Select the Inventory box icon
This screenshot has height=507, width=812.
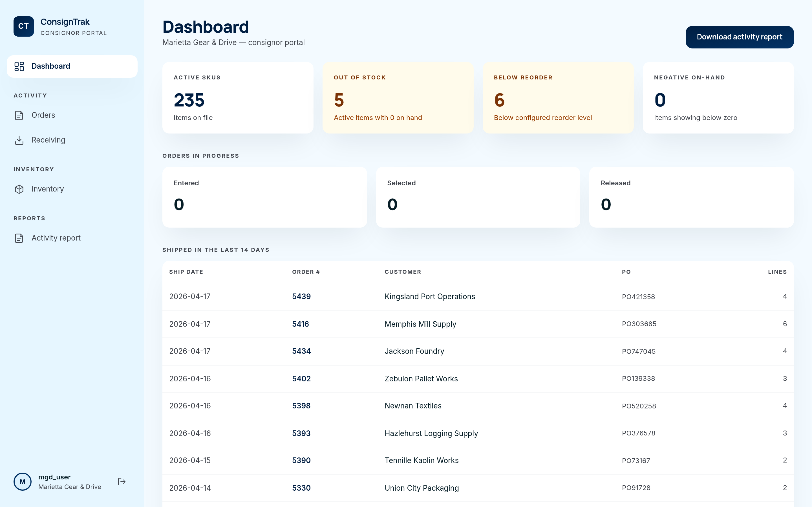coord(19,189)
